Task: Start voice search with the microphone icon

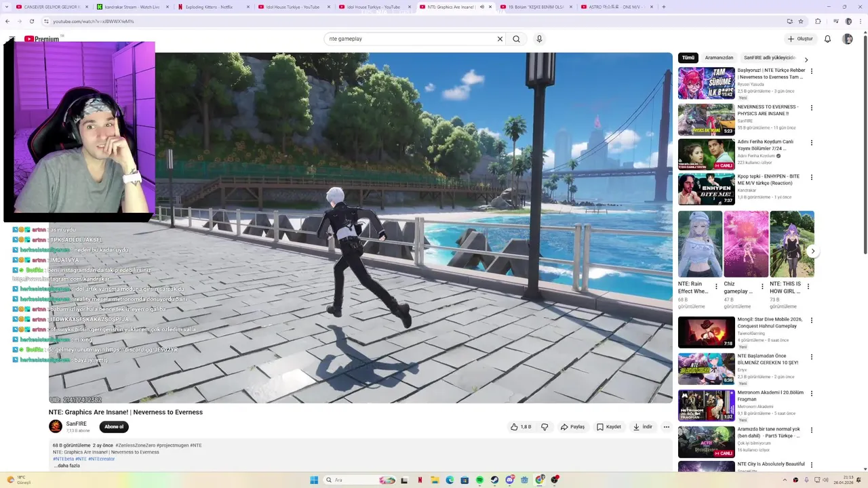Action: (x=539, y=39)
